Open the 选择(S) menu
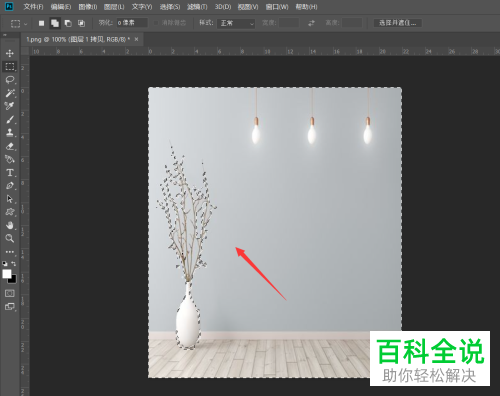The height and width of the screenshot is (396, 500). click(x=170, y=7)
